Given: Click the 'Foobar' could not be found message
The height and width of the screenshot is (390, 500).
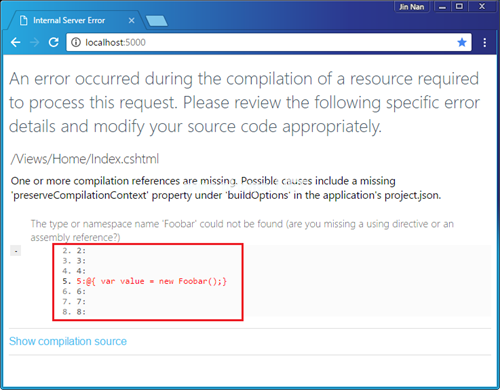Looking at the screenshot, I should (x=242, y=230).
